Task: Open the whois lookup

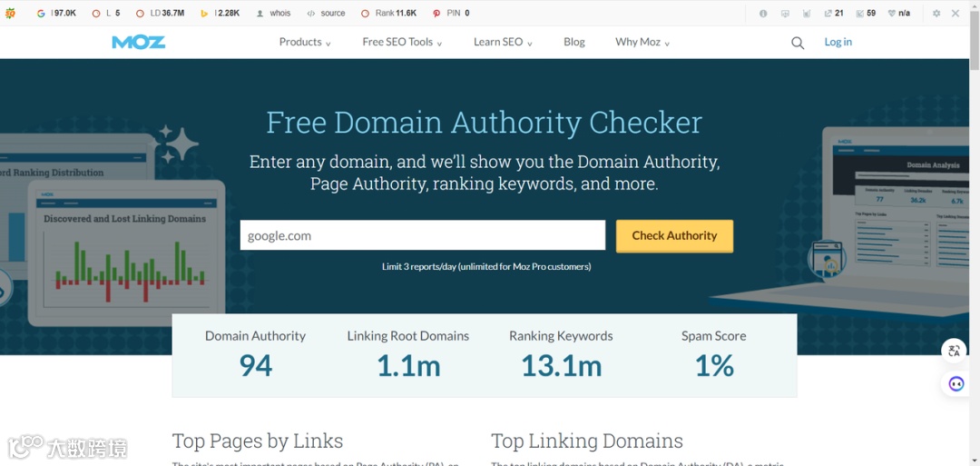Action: pyautogui.click(x=274, y=13)
